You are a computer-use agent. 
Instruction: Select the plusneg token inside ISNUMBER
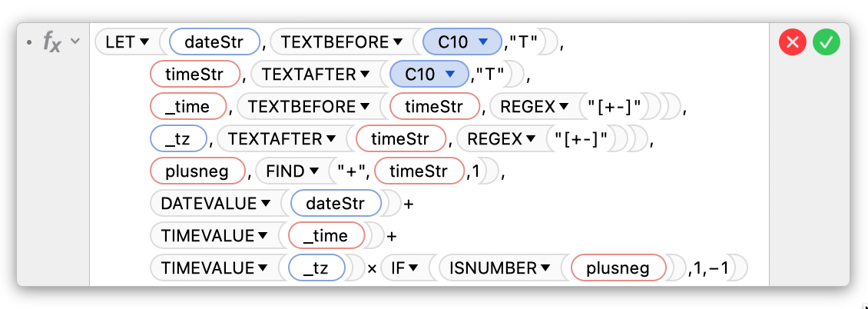pyautogui.click(x=616, y=268)
